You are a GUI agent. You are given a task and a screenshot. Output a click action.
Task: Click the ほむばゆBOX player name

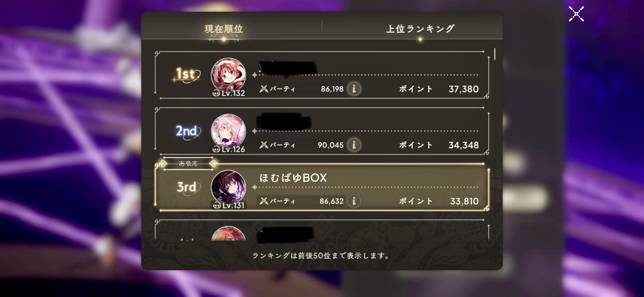point(293,178)
